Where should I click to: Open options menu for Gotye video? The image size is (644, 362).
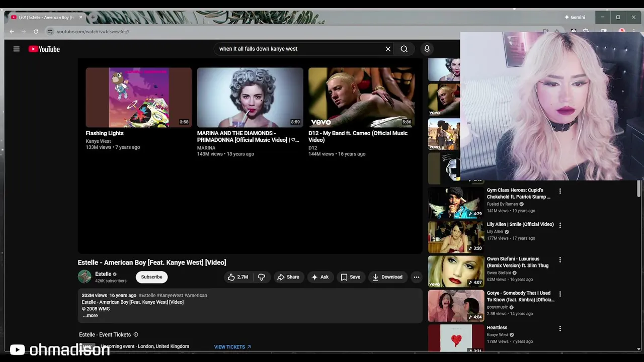[x=560, y=294]
